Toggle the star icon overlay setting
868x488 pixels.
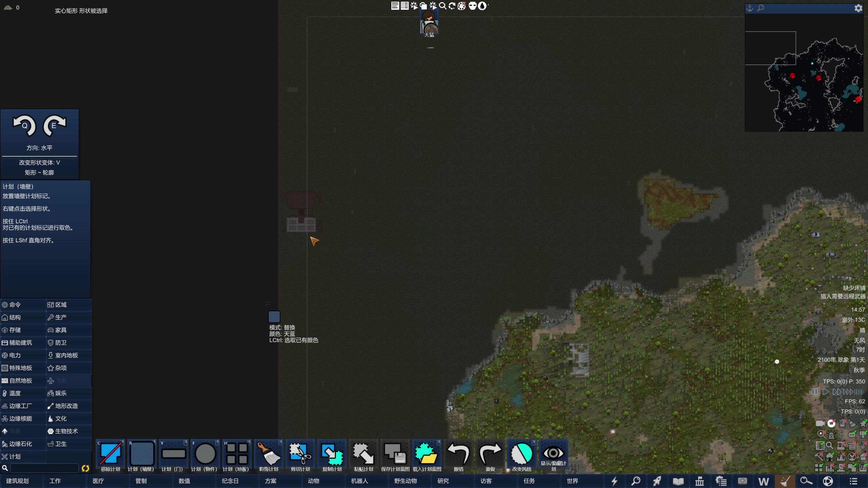(x=863, y=423)
